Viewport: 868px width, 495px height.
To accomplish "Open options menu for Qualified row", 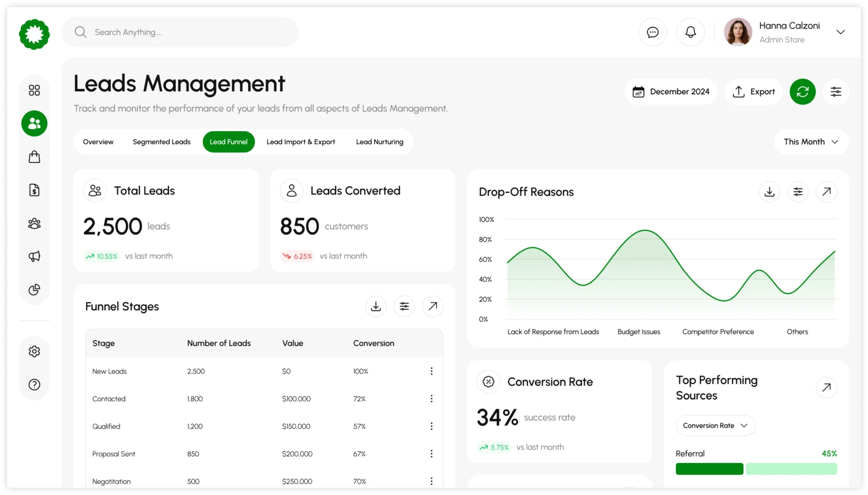I will (431, 426).
